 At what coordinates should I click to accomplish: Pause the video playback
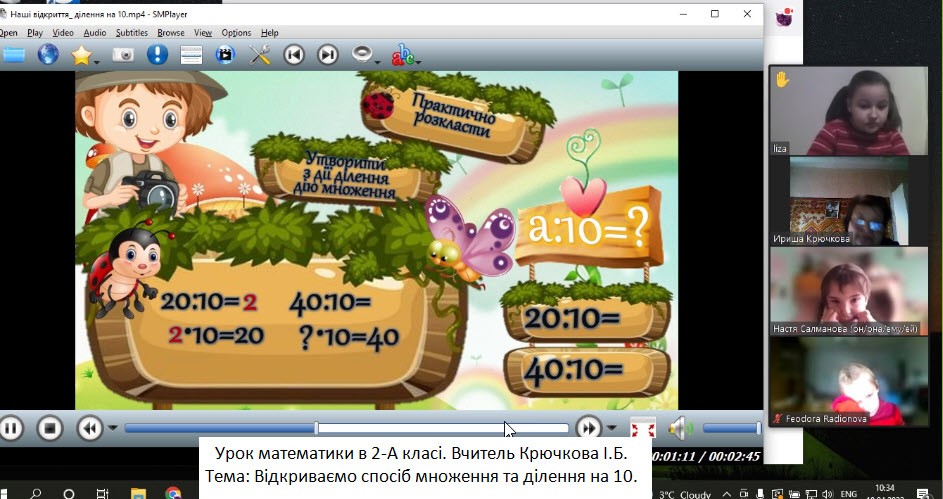11,428
